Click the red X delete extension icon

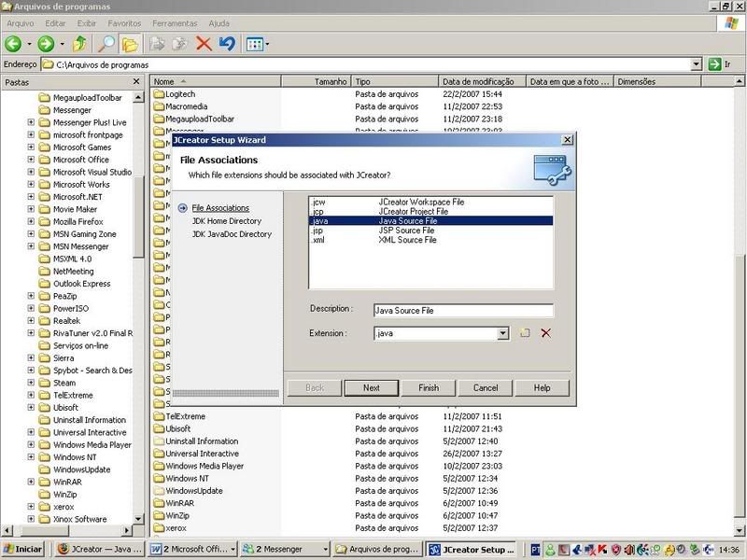[546, 333]
